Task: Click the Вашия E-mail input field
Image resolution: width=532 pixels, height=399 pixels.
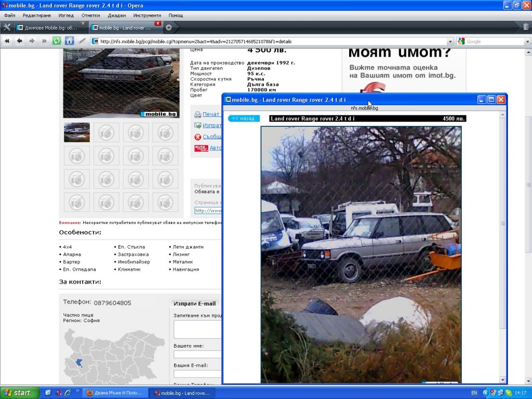Action: [x=197, y=374]
